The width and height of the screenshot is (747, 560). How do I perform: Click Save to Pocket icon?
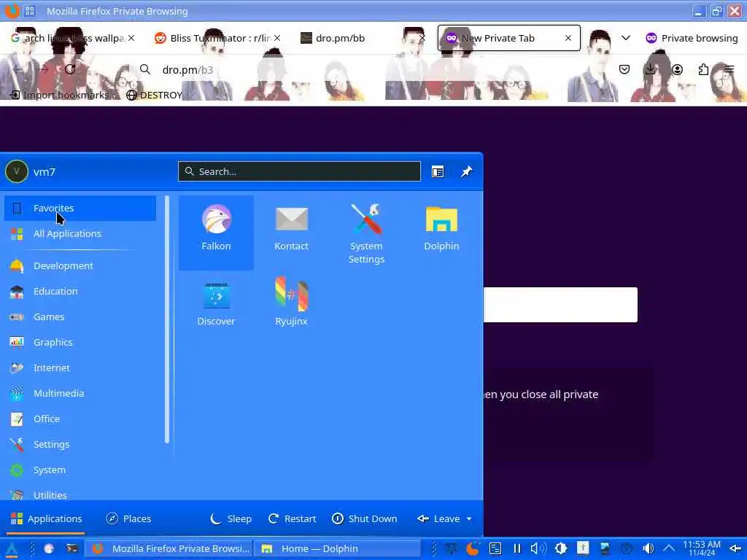coord(624,69)
